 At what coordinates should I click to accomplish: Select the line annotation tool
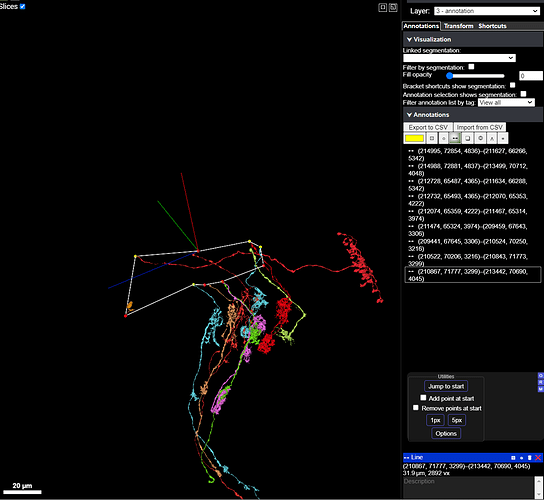tap(455, 138)
